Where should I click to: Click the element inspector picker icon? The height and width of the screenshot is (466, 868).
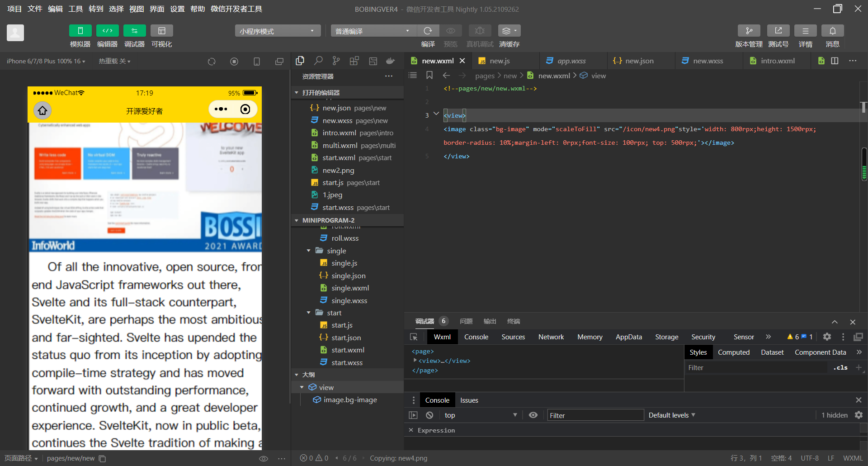[414, 337]
